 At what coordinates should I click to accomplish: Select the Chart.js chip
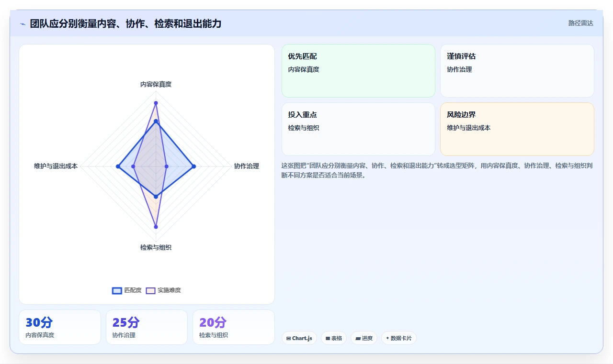click(299, 338)
